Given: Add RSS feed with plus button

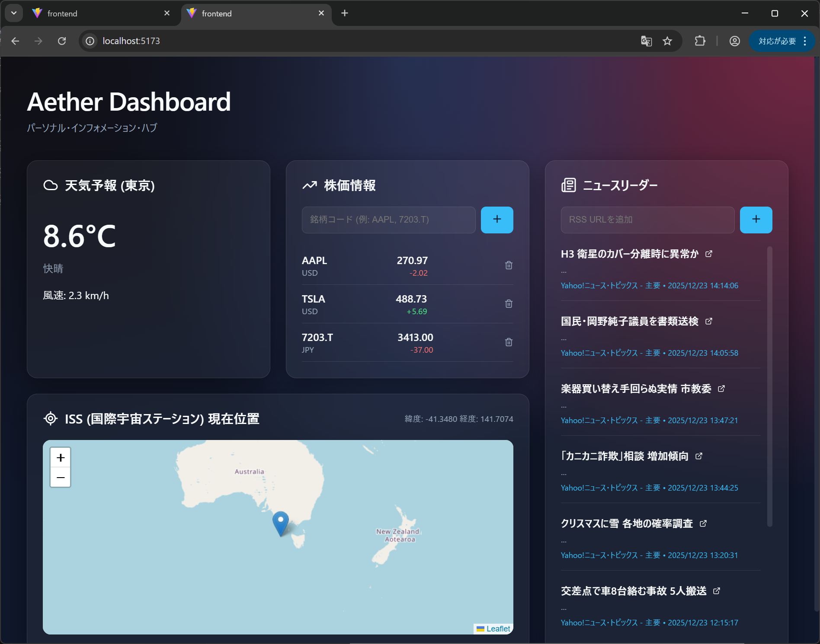Looking at the screenshot, I should [756, 220].
